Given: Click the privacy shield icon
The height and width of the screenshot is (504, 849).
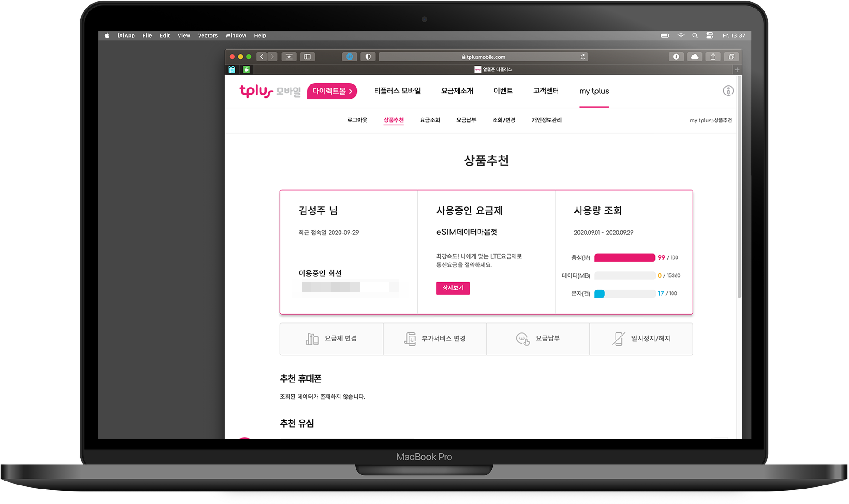Looking at the screenshot, I should [x=367, y=57].
